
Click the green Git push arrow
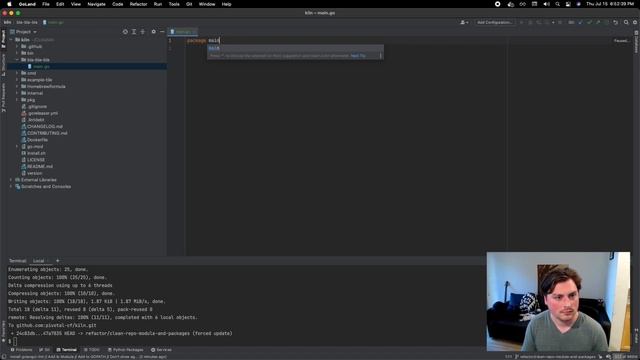[598, 22]
